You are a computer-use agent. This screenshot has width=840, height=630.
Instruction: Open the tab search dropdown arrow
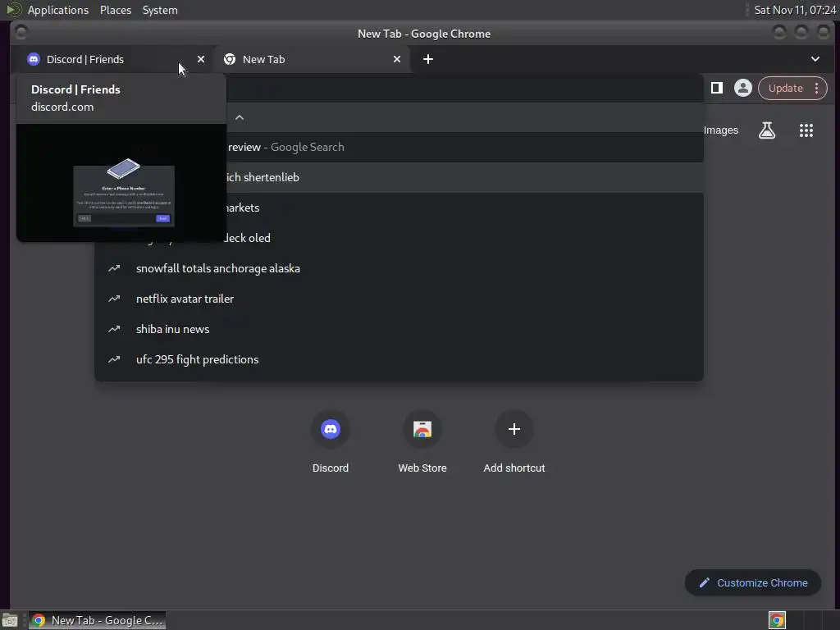pos(815,59)
